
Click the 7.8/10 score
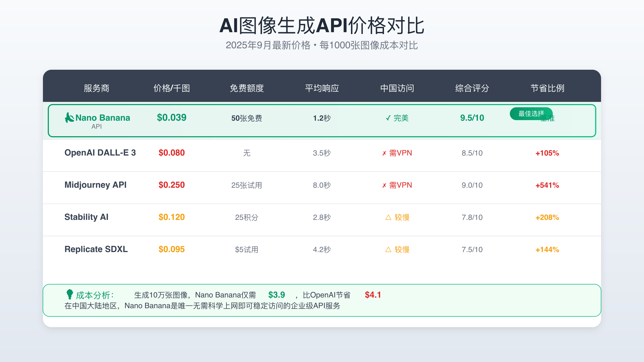click(x=472, y=217)
